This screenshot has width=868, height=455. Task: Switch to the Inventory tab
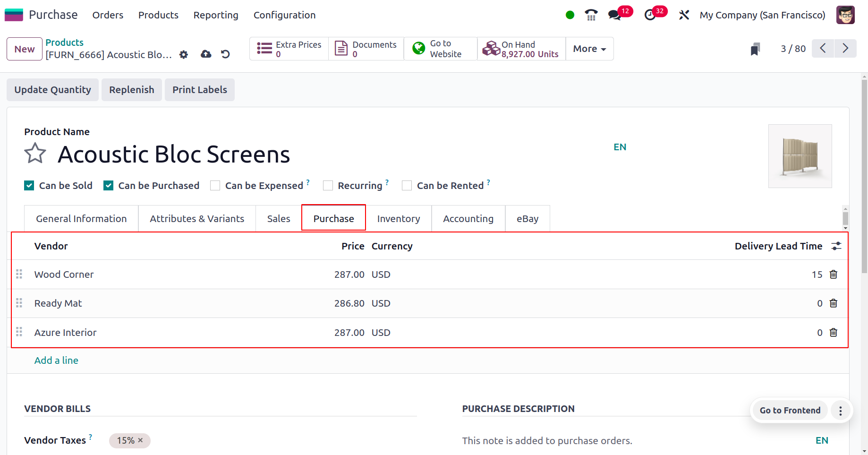[398, 218]
